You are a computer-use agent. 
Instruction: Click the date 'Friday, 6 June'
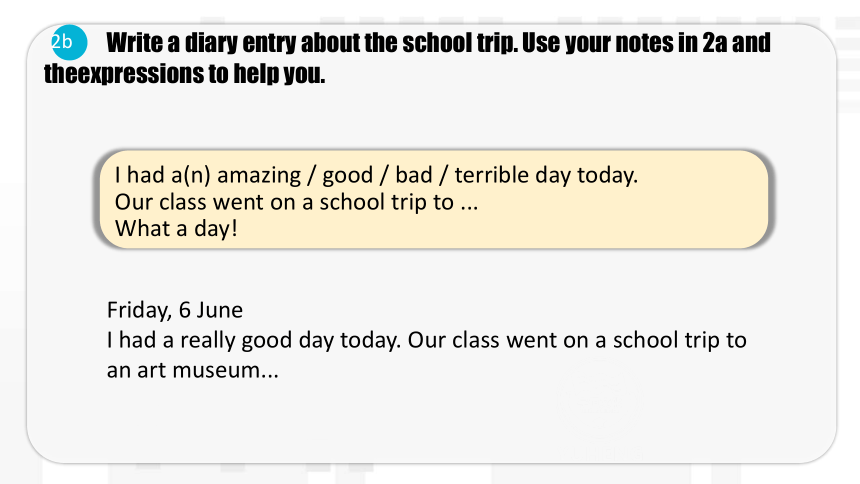[174, 311]
